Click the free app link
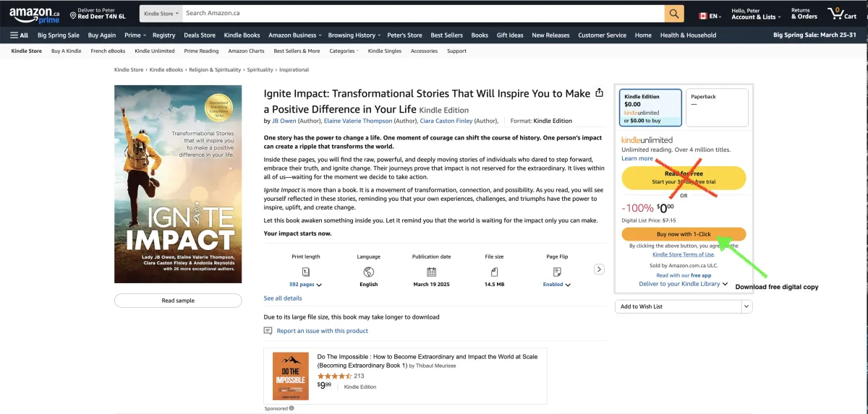This screenshot has height=414, width=868. point(701,275)
